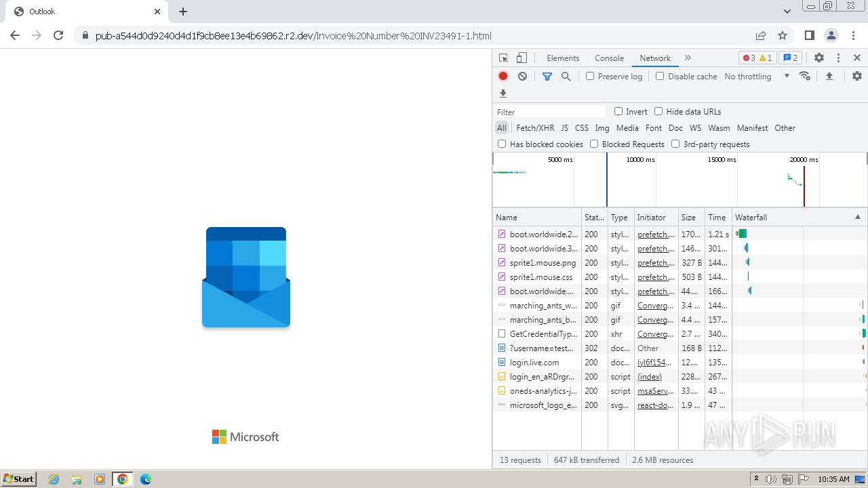
Task: Select the sprite1.mouse.css request row
Action: click(612, 277)
